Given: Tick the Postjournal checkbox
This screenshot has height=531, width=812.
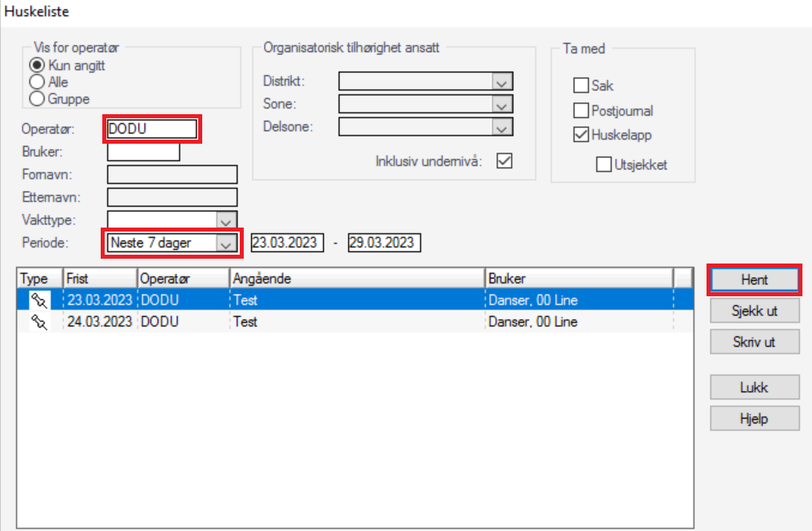Looking at the screenshot, I should pos(581,111).
